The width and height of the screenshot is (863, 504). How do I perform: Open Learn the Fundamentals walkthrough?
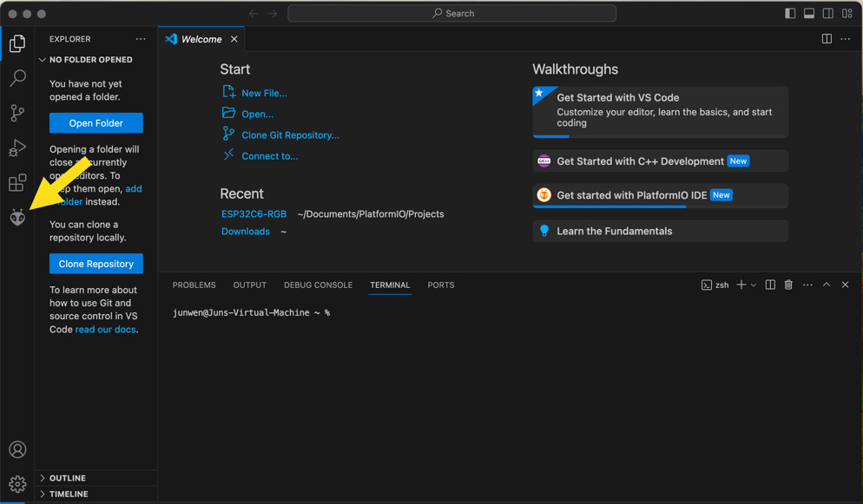660,232
